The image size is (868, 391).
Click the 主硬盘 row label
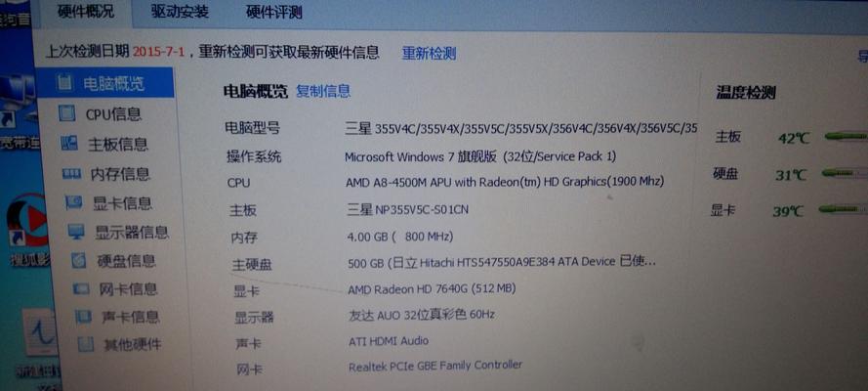pos(252,265)
